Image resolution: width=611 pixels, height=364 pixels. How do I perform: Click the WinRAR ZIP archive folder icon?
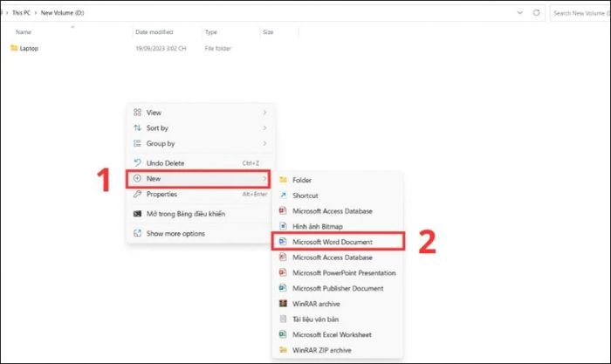click(x=284, y=349)
